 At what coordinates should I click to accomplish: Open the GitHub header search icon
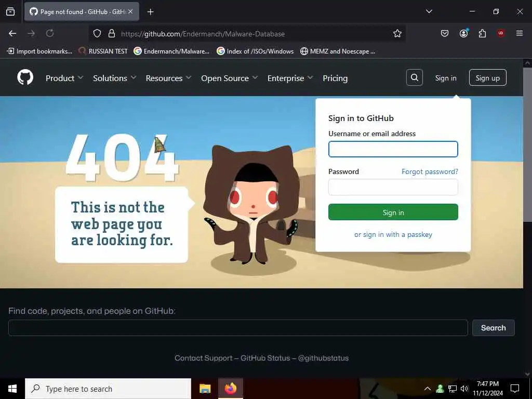pyautogui.click(x=414, y=78)
